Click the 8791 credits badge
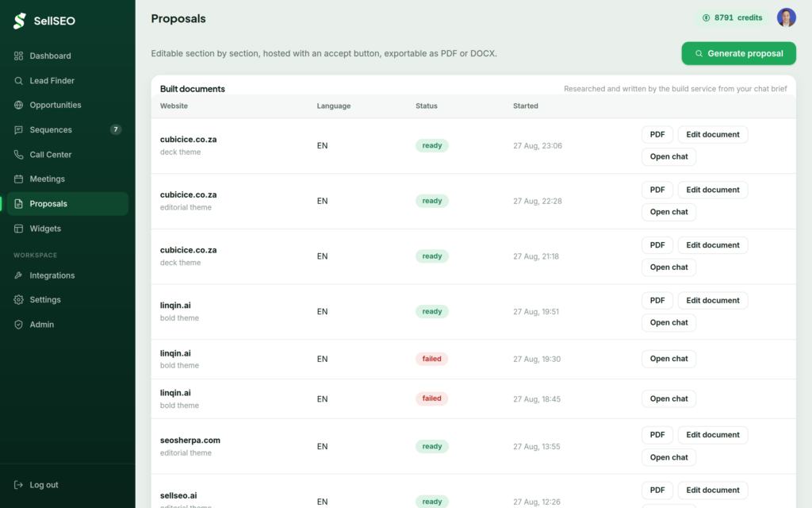812x508 pixels. [x=732, y=17]
